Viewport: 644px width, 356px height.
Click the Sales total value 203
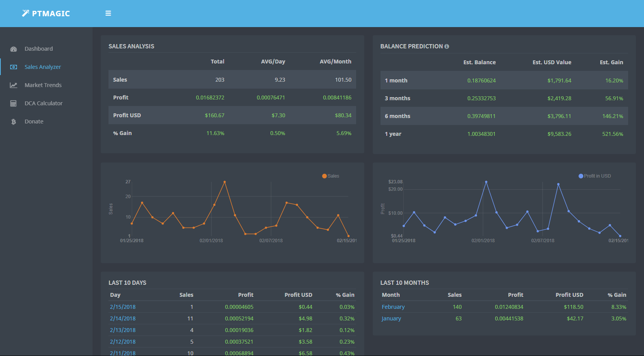(x=220, y=80)
